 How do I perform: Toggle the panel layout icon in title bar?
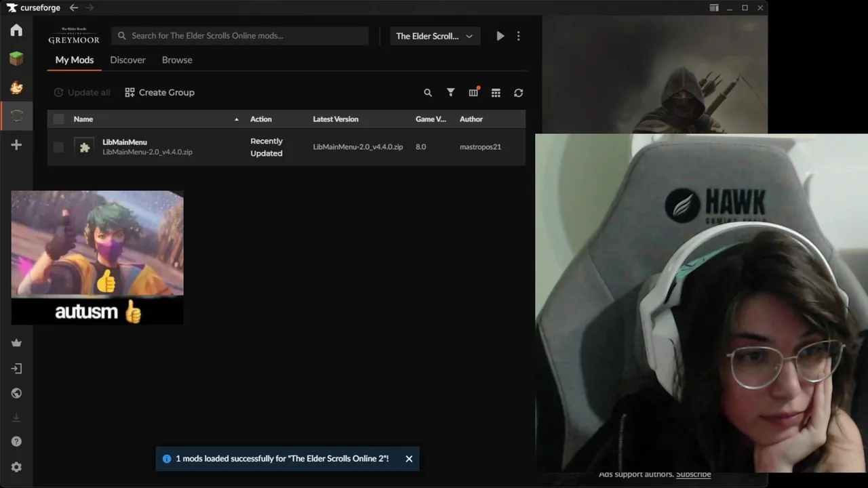714,8
